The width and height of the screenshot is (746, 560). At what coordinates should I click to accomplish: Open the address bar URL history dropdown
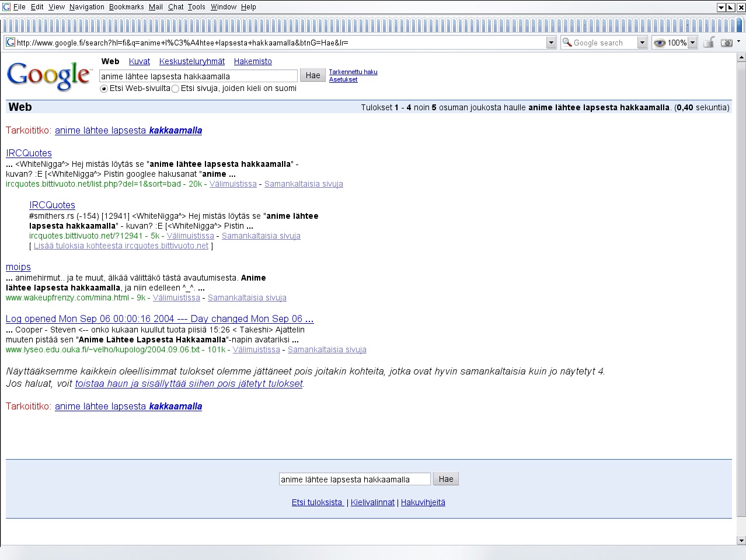[551, 43]
